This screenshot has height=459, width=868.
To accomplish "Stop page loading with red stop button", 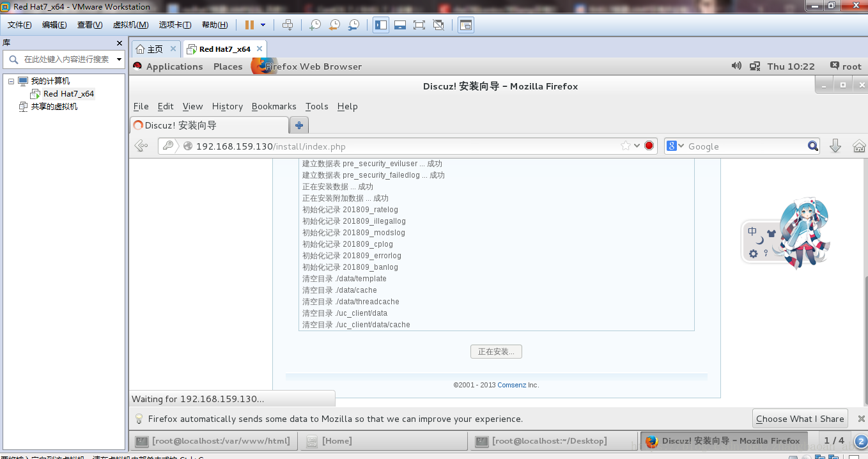I will [x=649, y=146].
